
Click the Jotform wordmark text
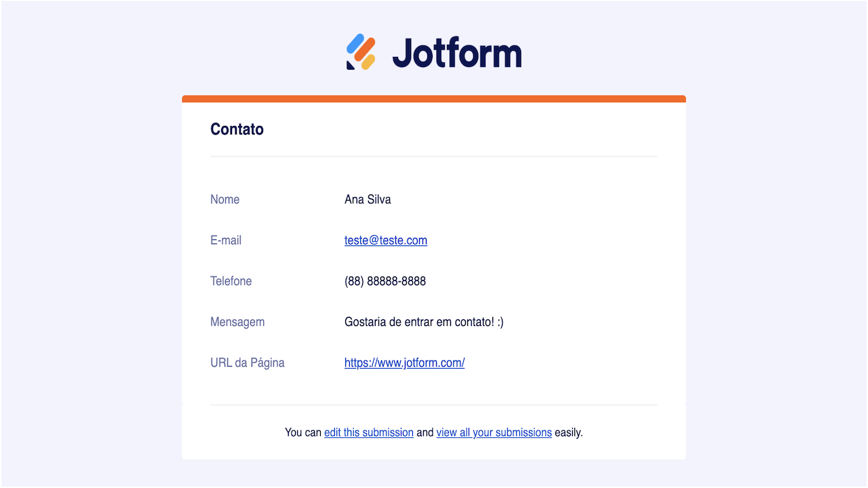[x=457, y=53]
